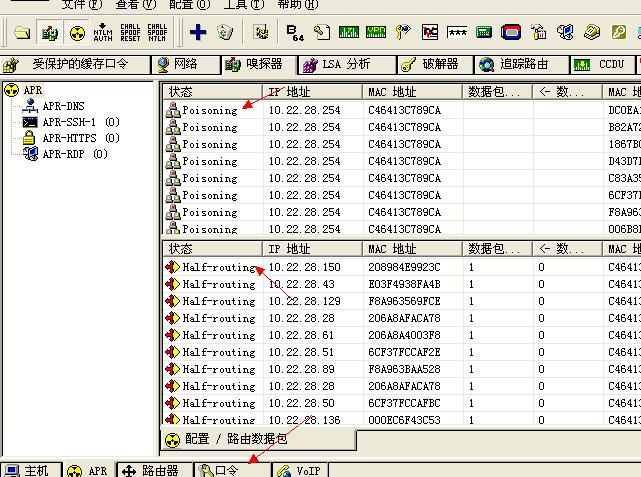Switch to the 受保护的缓存口令 tab
This screenshot has width=641, height=477.
pos(75,65)
